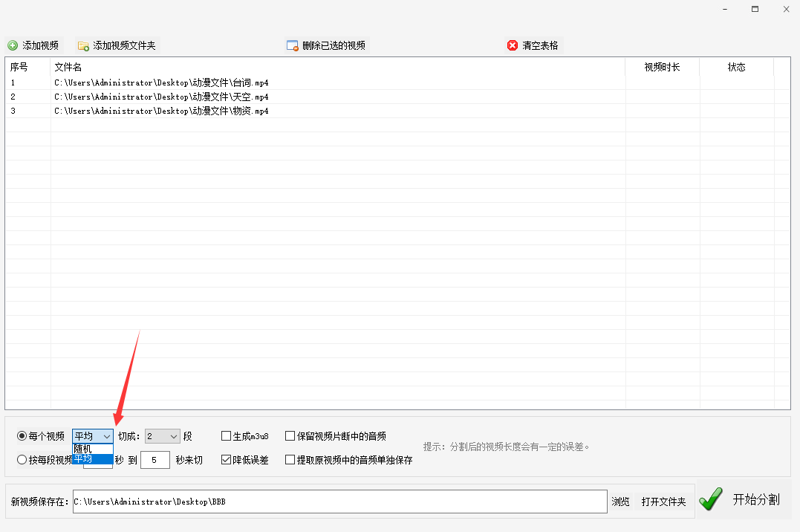Click the 添加视频文件夹 folder icon
This screenshot has width=800, height=532.
pos(83,45)
